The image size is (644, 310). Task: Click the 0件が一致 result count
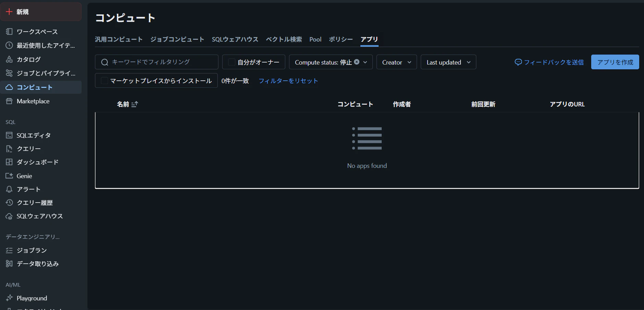pos(235,81)
